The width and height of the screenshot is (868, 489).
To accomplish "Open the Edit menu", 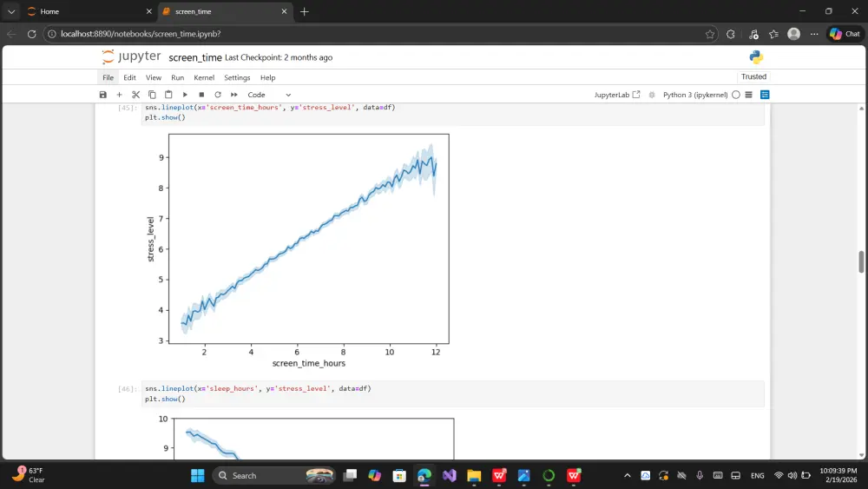I will (x=129, y=77).
